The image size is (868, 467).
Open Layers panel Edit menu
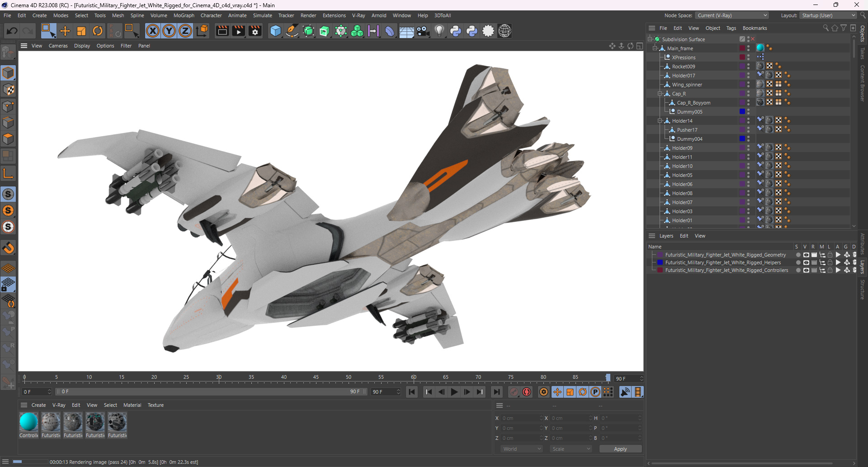684,236
